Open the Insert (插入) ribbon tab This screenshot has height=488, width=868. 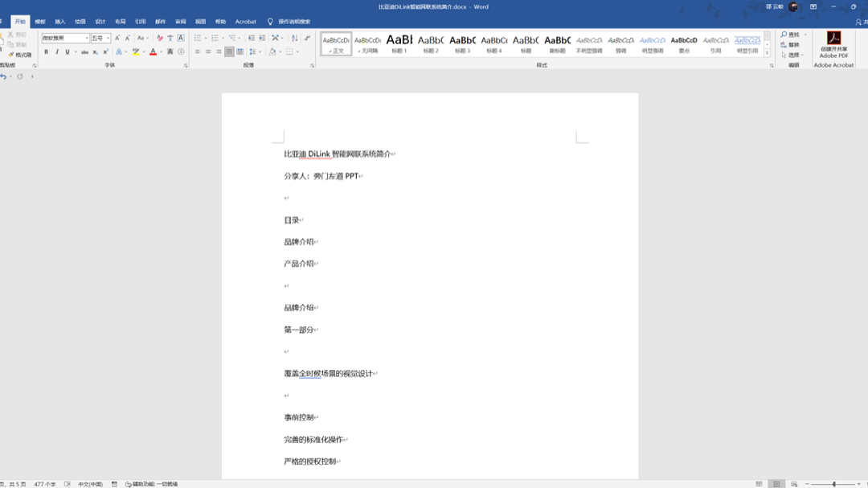(60, 22)
